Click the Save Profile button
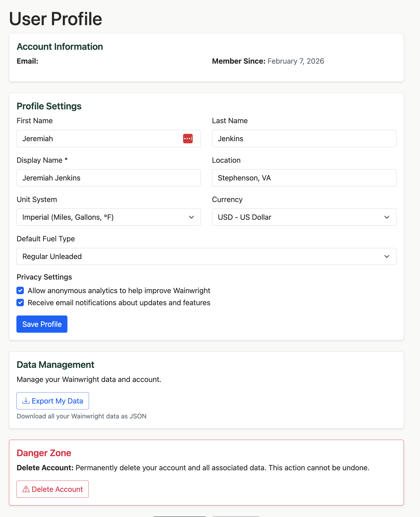The width and height of the screenshot is (420, 517). point(42,324)
